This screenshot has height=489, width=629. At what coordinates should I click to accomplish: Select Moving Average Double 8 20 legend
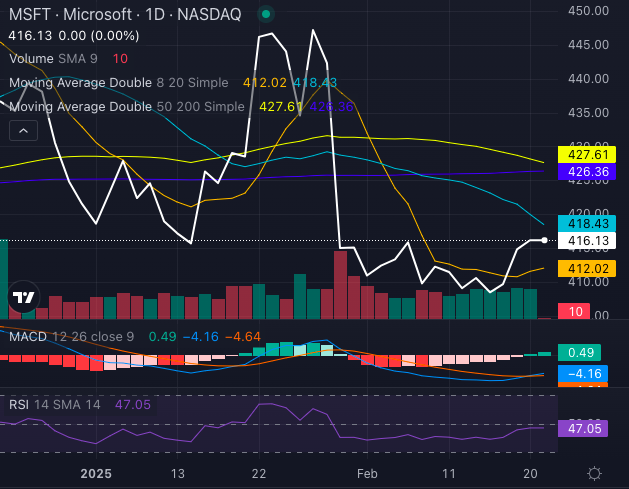120,83
